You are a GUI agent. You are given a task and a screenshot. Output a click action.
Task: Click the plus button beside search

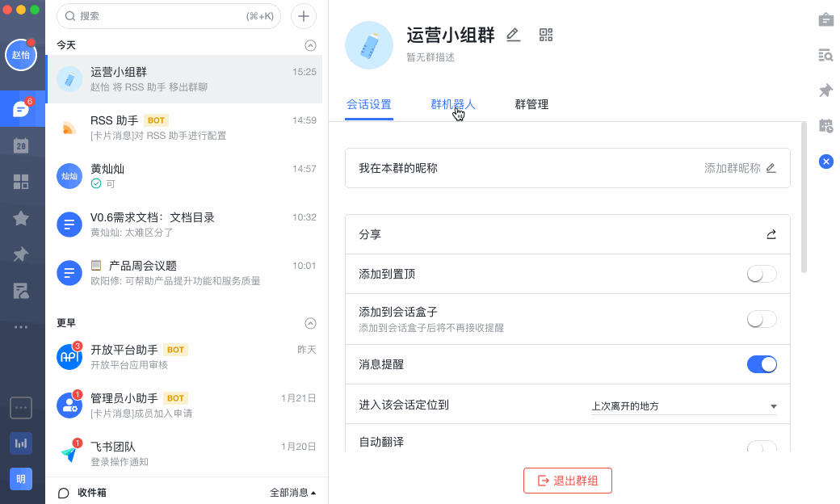(x=303, y=16)
